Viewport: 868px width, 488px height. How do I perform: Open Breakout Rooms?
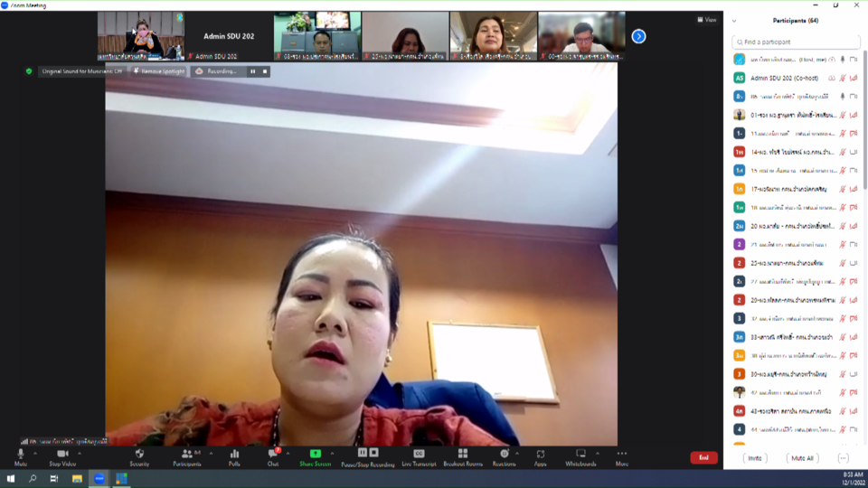click(463, 457)
